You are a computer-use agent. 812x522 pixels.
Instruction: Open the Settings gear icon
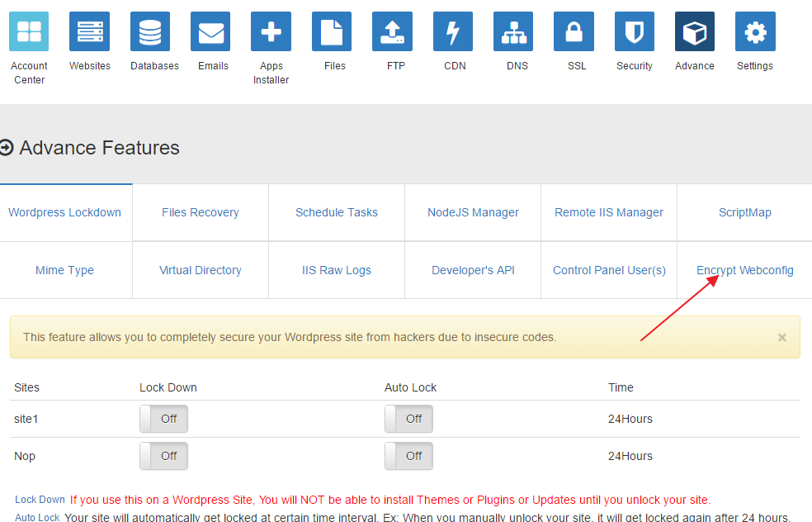click(755, 31)
